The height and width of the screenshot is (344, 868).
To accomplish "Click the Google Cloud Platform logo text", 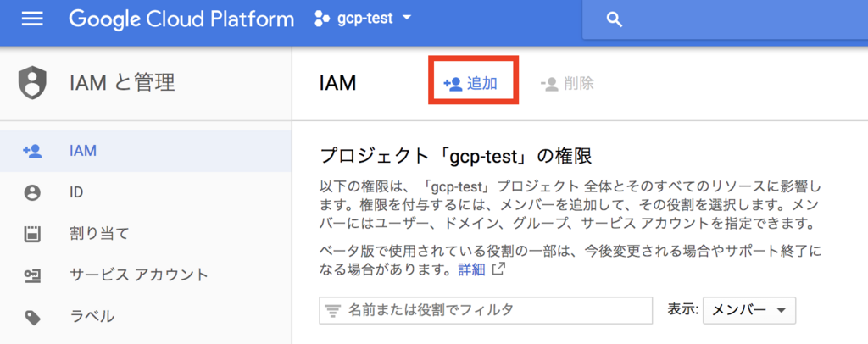I will [181, 19].
